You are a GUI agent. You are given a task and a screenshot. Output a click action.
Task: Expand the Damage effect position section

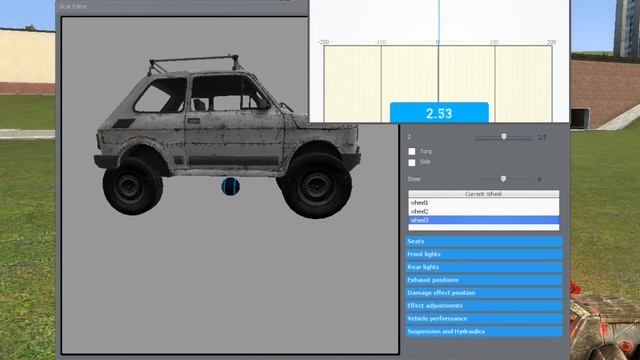pyautogui.click(x=484, y=293)
